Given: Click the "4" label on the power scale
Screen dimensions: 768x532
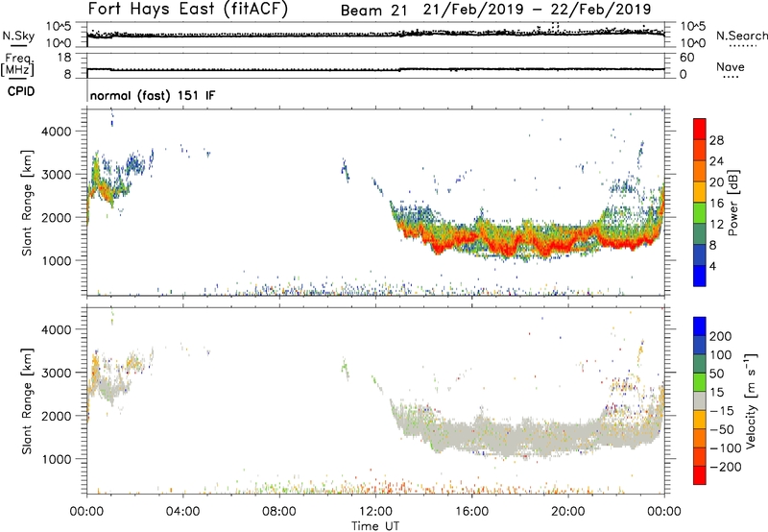Looking at the screenshot, I should tap(712, 266).
